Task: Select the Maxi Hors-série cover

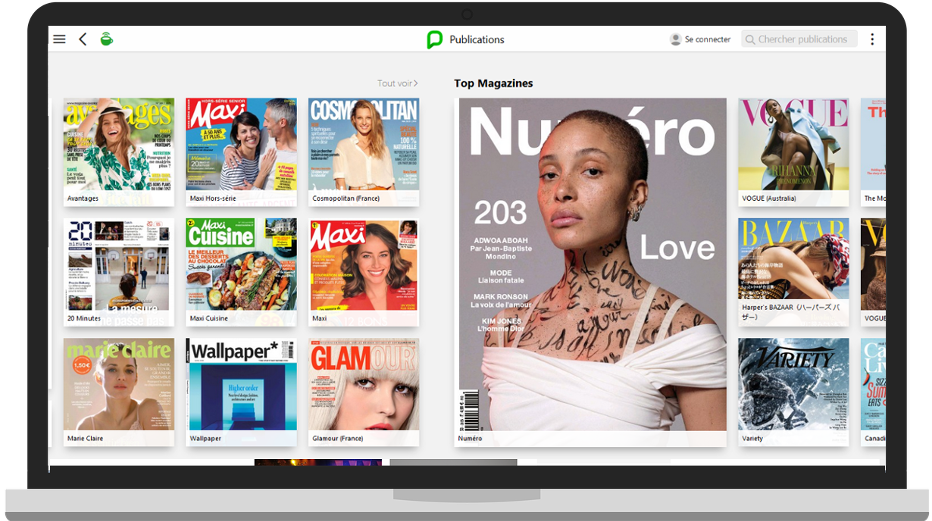Action: tap(241, 144)
